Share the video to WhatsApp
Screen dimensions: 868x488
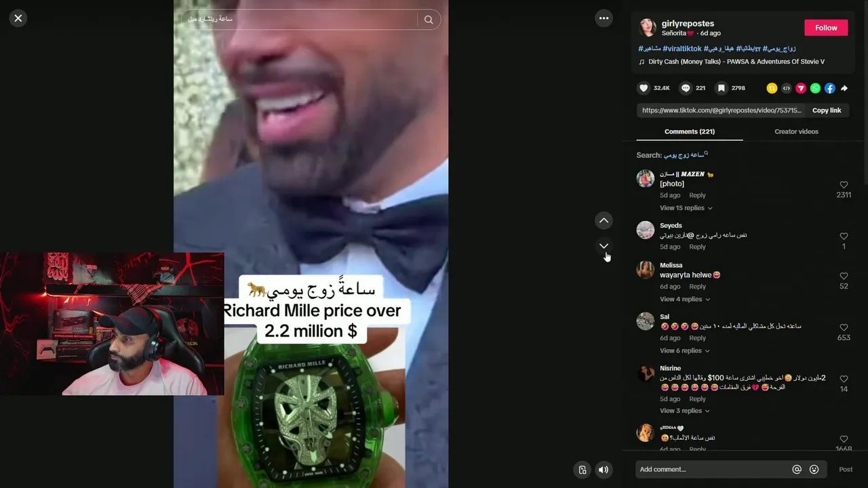[815, 88]
